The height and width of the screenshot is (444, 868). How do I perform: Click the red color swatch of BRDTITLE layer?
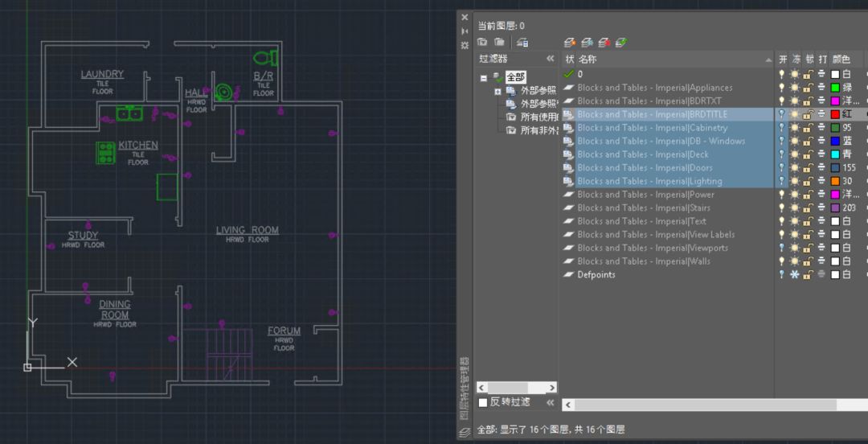point(835,114)
